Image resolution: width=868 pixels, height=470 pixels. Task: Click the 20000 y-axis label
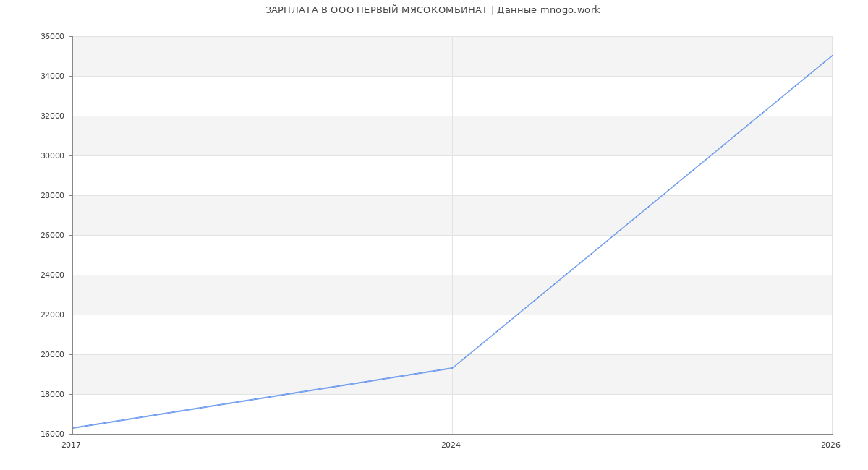point(52,355)
